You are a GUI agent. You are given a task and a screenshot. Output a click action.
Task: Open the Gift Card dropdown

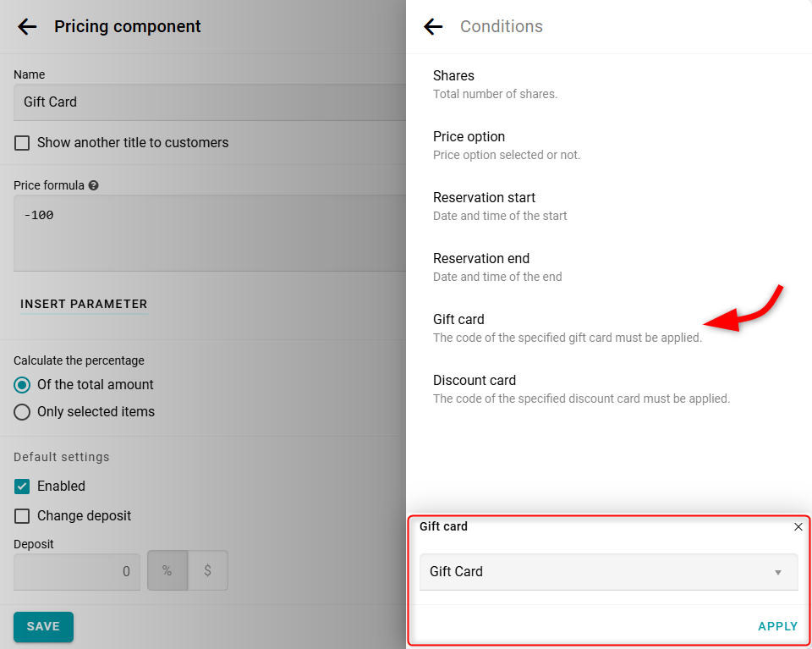[x=608, y=572]
